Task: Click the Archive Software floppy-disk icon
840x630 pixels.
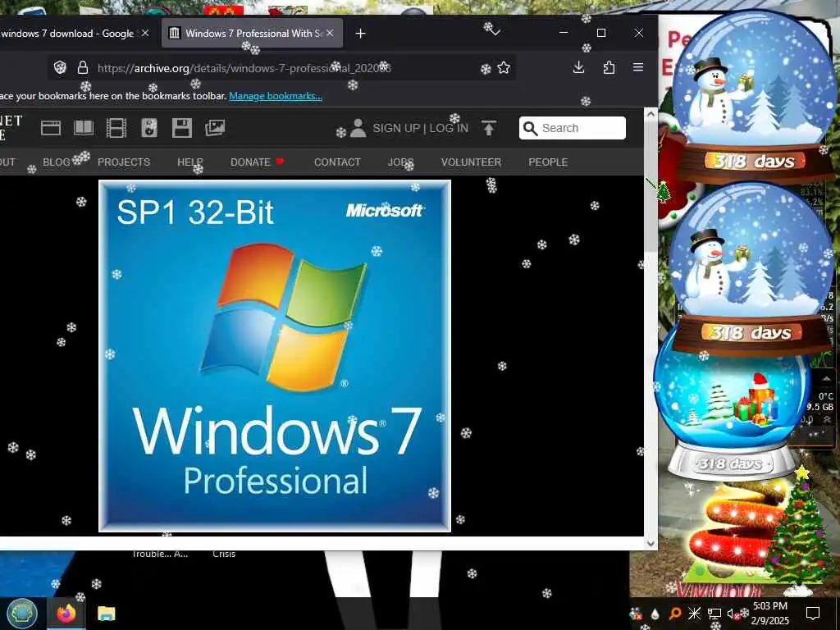Action: 182,128
